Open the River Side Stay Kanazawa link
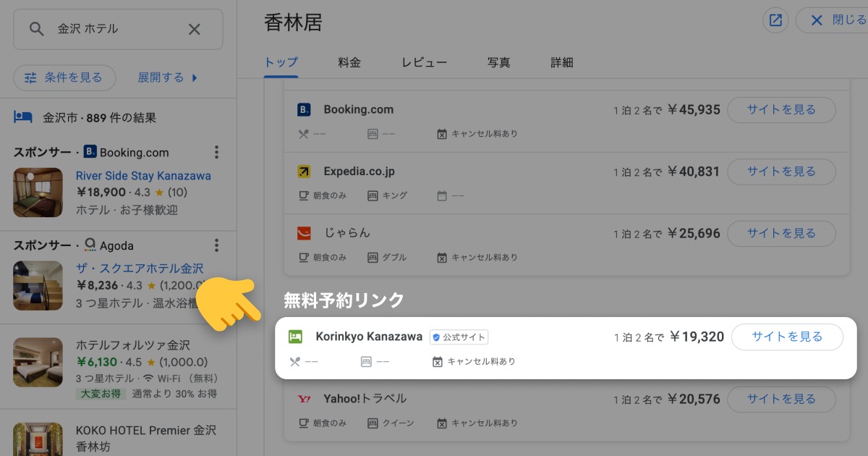The height and width of the screenshot is (456, 868). point(143,176)
